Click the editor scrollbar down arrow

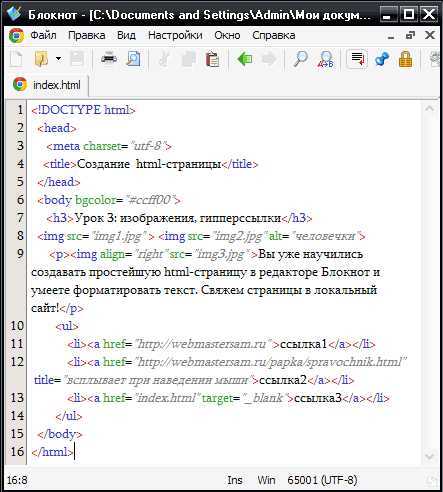[x=430, y=456]
